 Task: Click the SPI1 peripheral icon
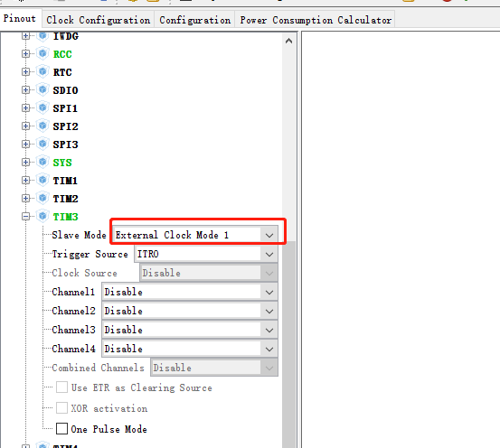coord(42,107)
